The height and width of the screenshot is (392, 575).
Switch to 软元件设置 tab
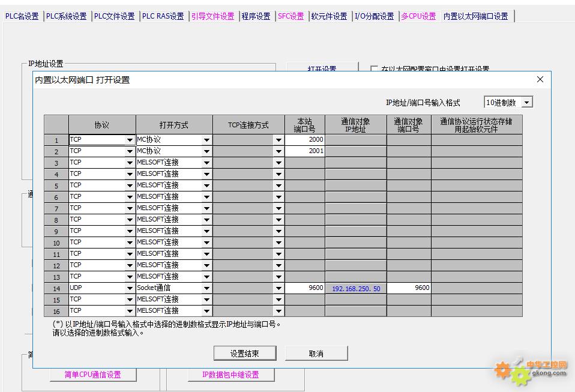pos(330,16)
